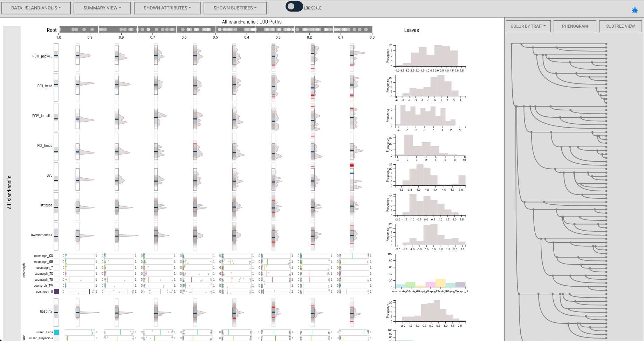Click the PCI_limbs leaves histogram
The height and width of the screenshot is (341, 644).
pyautogui.click(x=427, y=147)
